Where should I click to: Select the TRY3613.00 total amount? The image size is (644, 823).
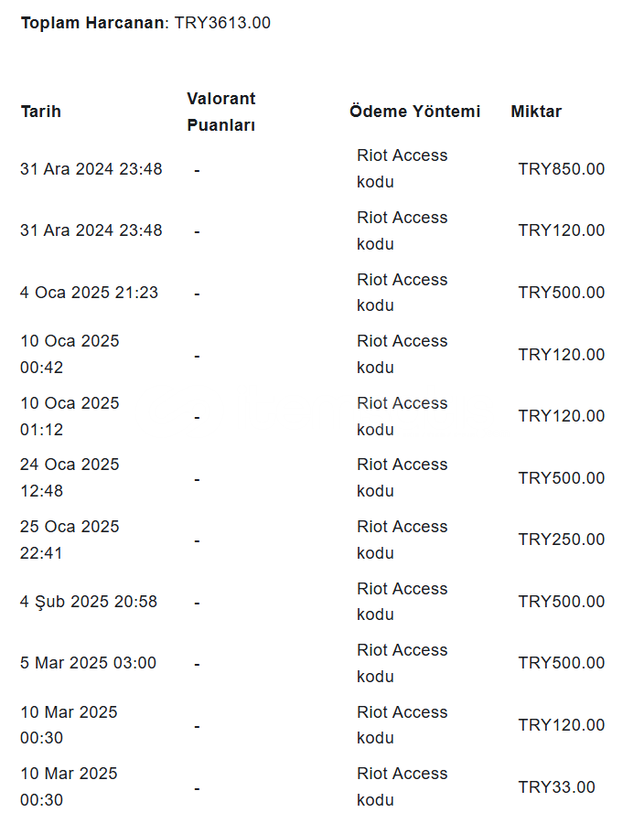click(222, 23)
